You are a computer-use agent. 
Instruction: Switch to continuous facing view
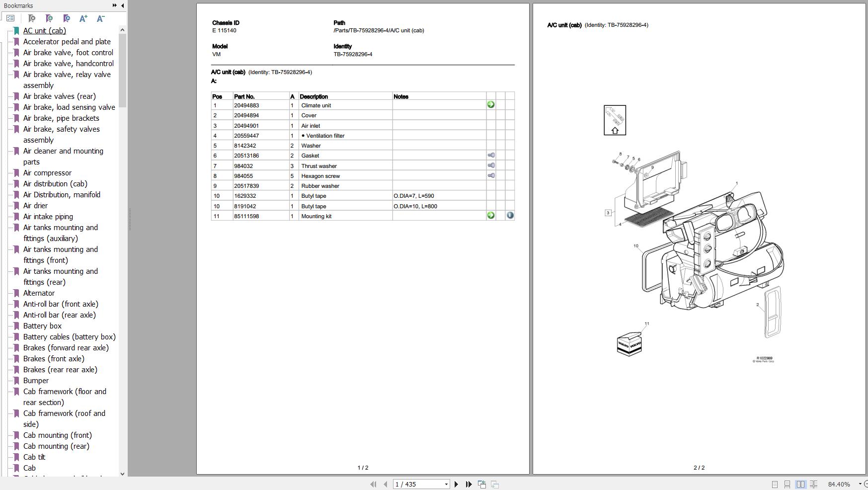tap(813, 484)
